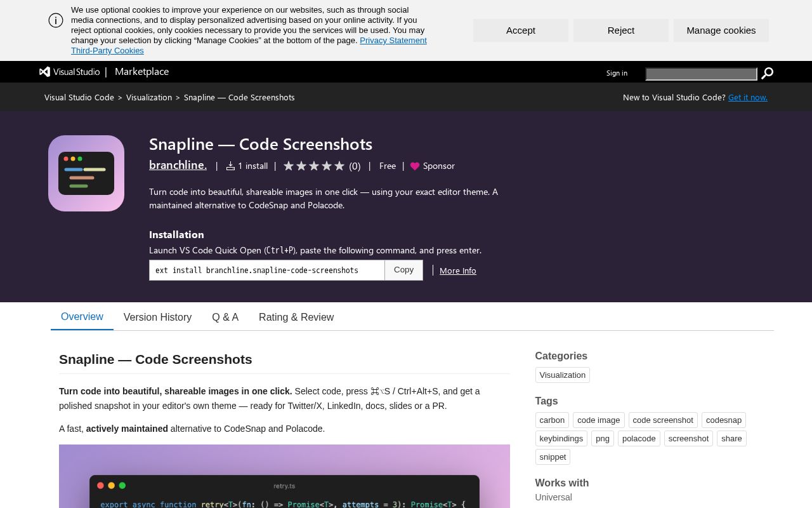This screenshot has width=812, height=508.
Task: Click the cookie notice info icon
Action: (56, 20)
